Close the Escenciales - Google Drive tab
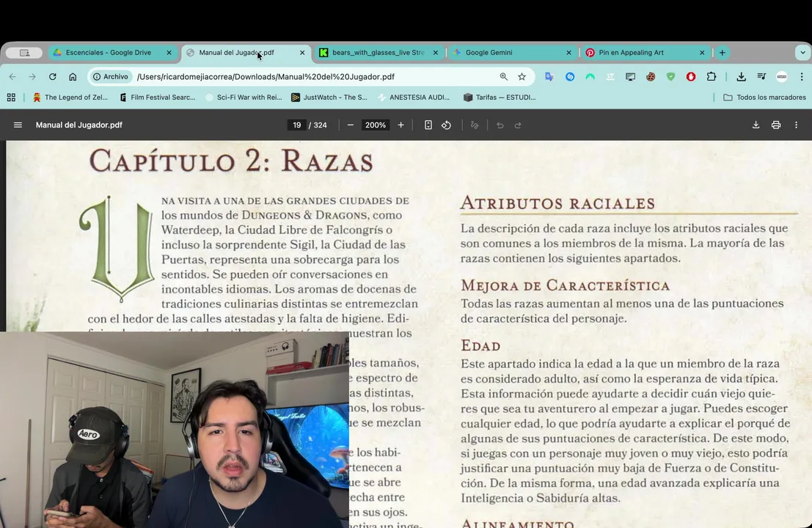This screenshot has height=528, width=812. pos(169,53)
